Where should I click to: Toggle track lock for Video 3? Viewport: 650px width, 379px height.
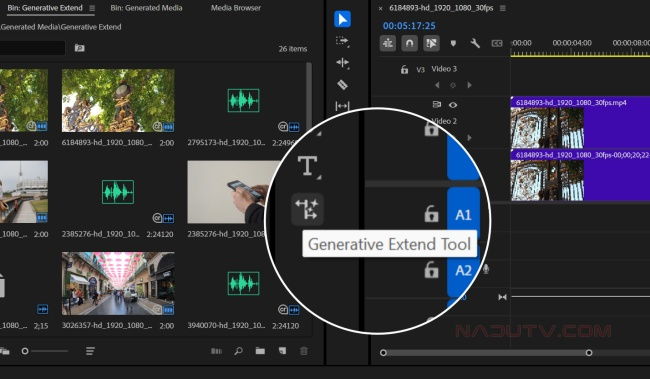click(404, 70)
